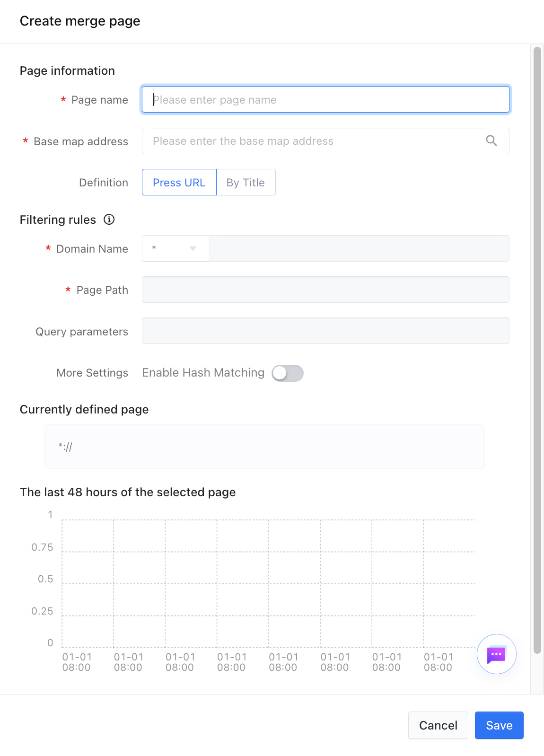The width and height of the screenshot is (544, 756).
Task: Click the 48 hours chart area
Action: tap(269, 584)
